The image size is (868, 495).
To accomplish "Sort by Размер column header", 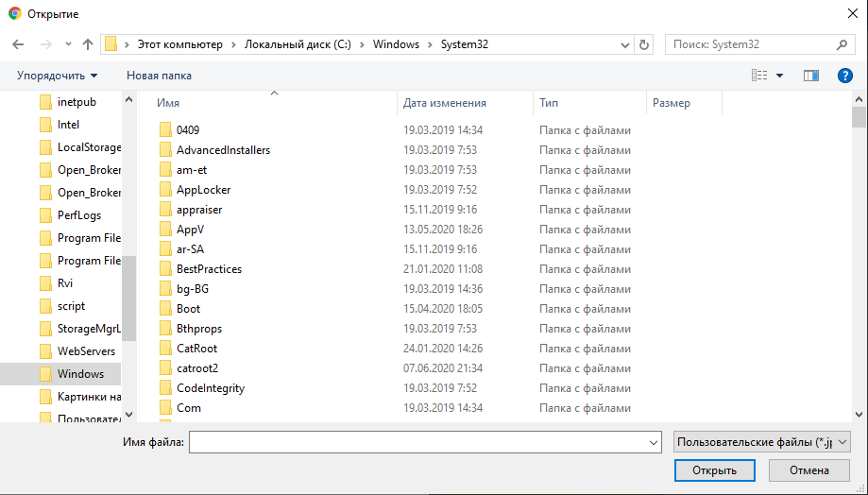I will tap(671, 103).
